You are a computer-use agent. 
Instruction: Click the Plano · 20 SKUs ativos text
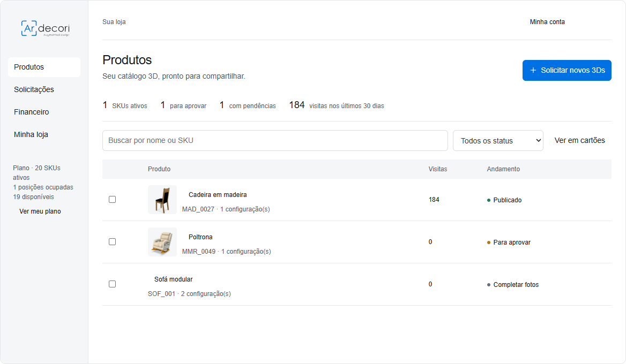click(x=36, y=172)
